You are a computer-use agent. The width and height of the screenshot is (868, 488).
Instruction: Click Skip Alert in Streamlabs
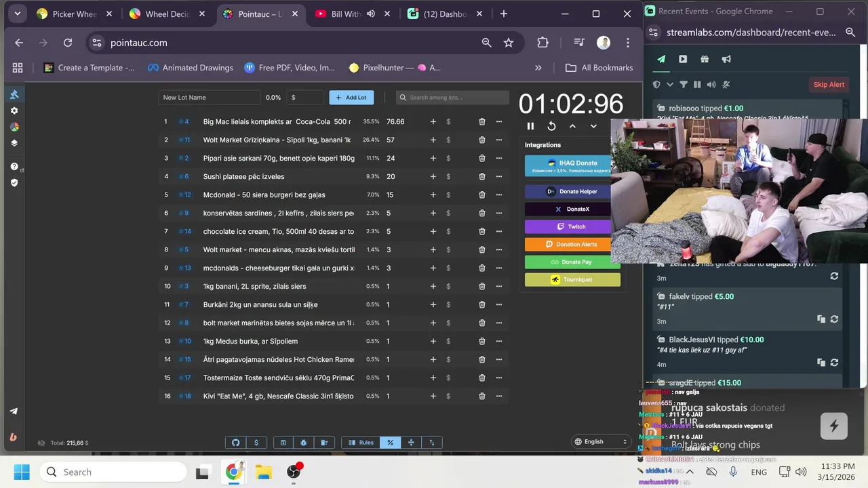(829, 85)
